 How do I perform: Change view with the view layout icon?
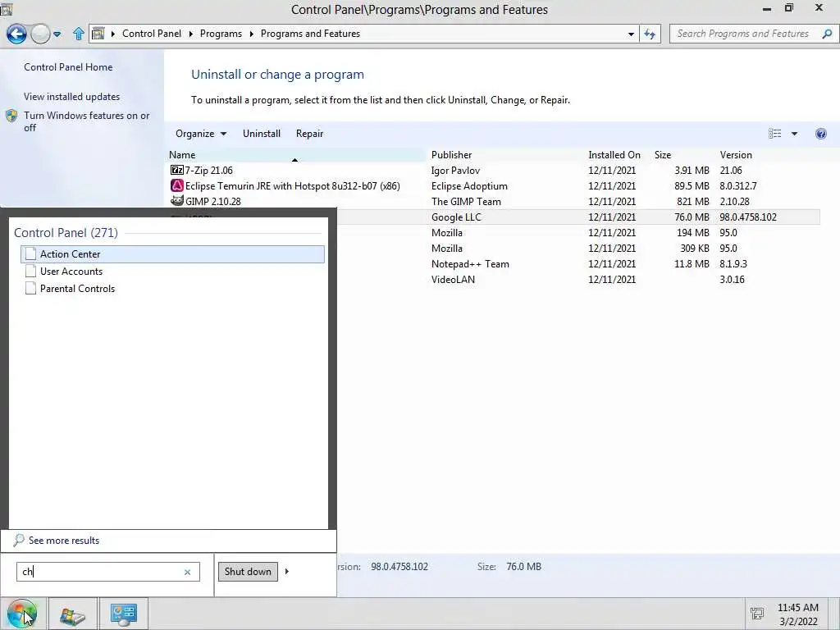(x=774, y=134)
